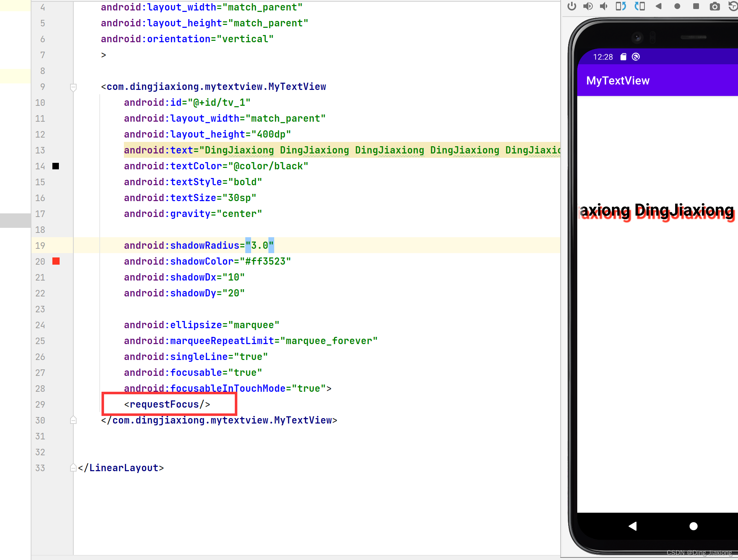Viewport: 738px width, 560px height.
Task: Click the textColor value "@color/black"
Action: [x=268, y=166]
